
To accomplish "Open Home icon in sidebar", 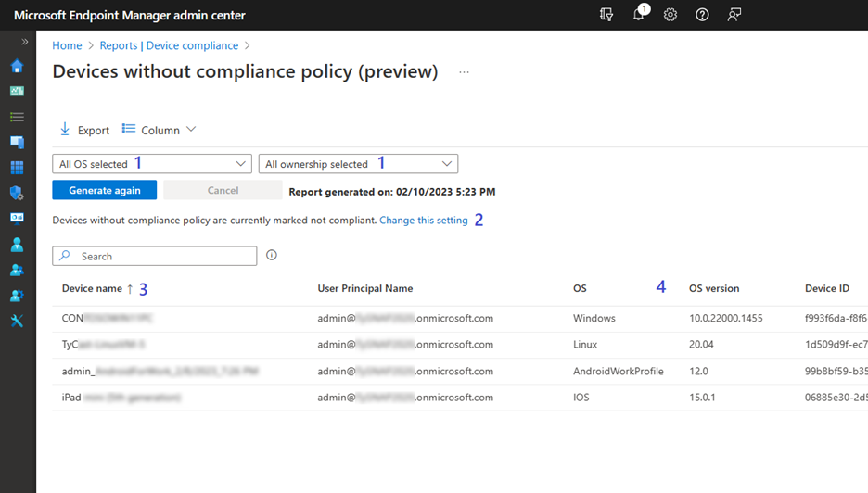I will (x=18, y=66).
